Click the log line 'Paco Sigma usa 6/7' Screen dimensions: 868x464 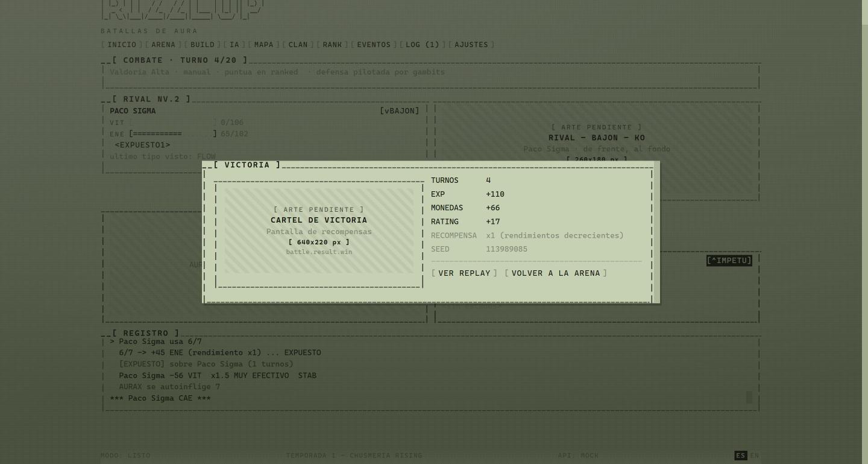coord(156,342)
